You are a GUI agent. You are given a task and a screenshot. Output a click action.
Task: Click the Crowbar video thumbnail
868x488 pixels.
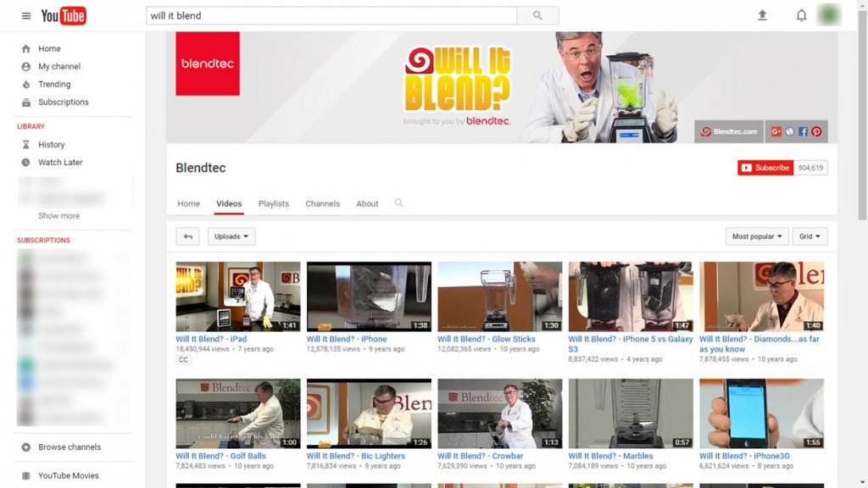point(500,413)
